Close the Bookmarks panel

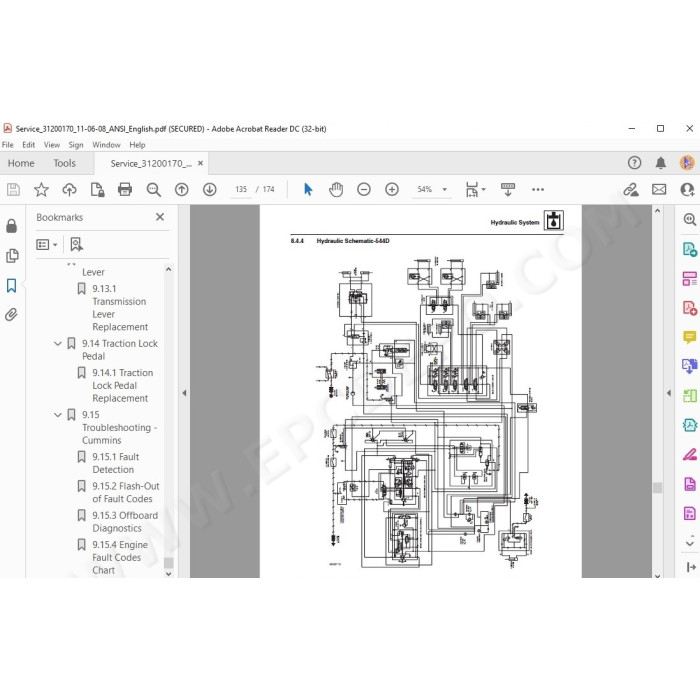pyautogui.click(x=160, y=217)
